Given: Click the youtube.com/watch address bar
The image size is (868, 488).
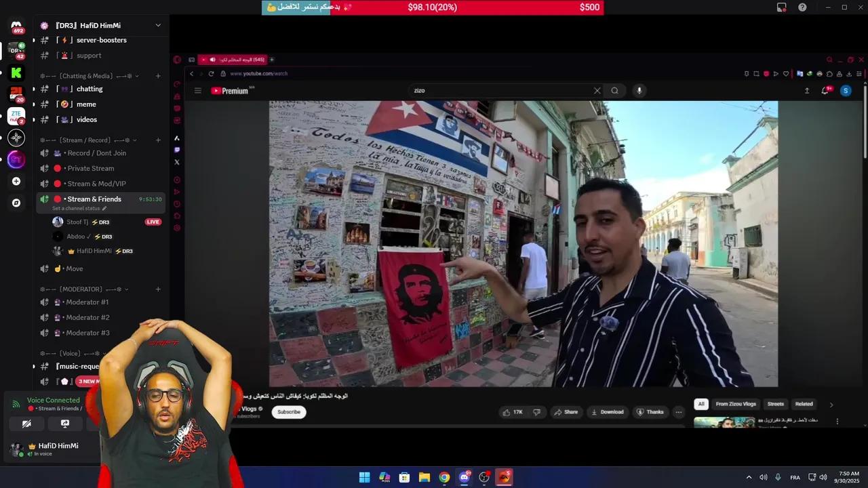Looking at the screenshot, I should [258, 74].
